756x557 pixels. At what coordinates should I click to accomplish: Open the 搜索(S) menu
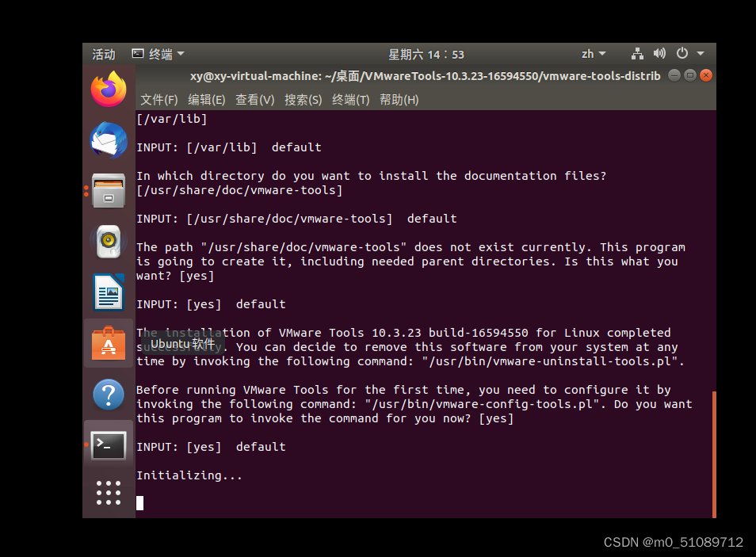point(303,100)
